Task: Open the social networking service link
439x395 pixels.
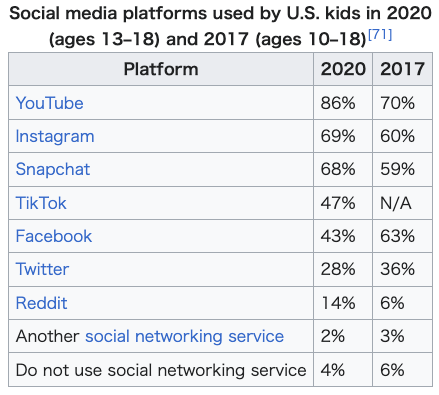Action: pyautogui.click(x=184, y=336)
